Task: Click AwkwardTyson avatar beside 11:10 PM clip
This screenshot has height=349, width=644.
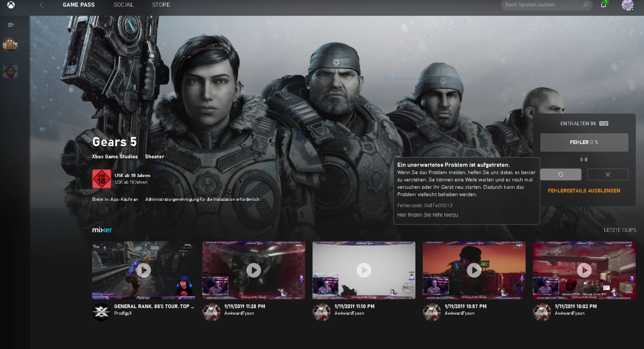Action: coord(322,312)
